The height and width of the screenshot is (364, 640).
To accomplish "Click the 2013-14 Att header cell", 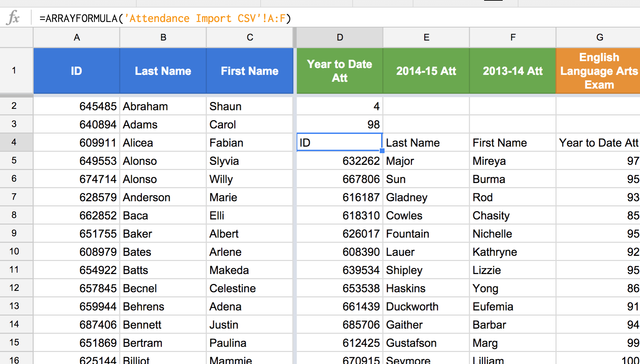I will (x=513, y=71).
